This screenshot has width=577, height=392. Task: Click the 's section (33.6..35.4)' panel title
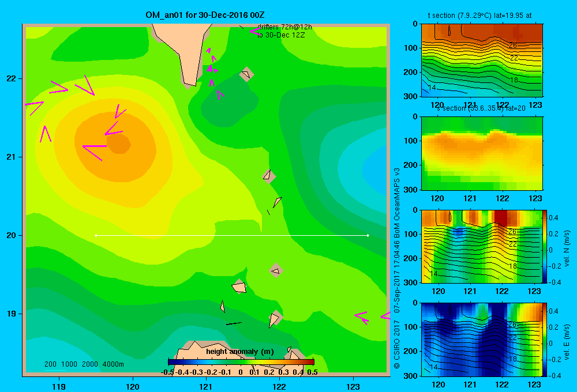pyautogui.click(x=481, y=108)
